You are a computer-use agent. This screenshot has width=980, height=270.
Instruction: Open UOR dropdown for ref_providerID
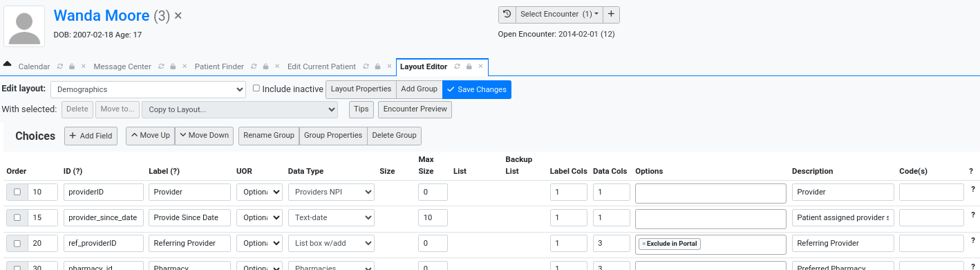(x=259, y=244)
